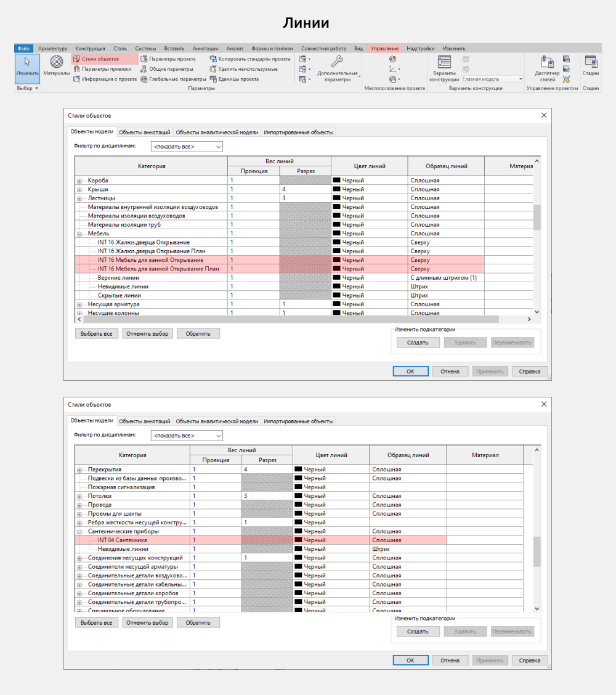The image size is (616, 695).
Task: Expand the Крыши category
Action: (79, 190)
